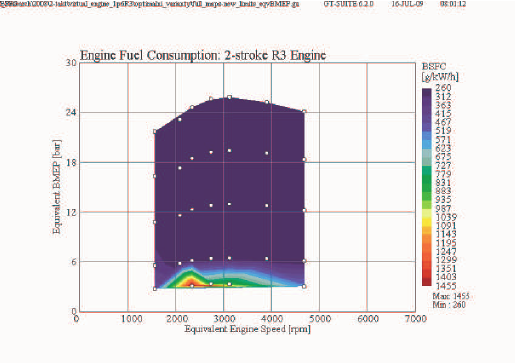Click the peak data point near 3000 rpm
515x363 pixels.
coord(229,97)
